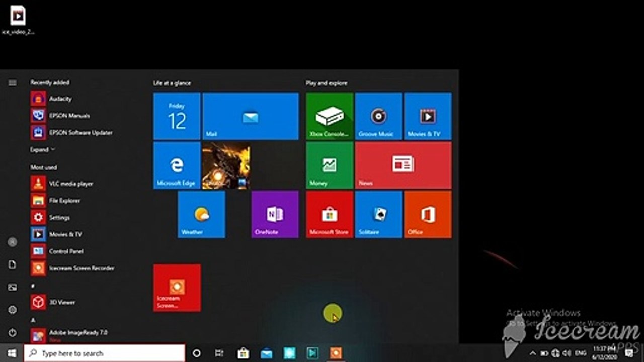This screenshot has width=644, height=362.
Task: Click the Power button in Start
Action: (13, 332)
